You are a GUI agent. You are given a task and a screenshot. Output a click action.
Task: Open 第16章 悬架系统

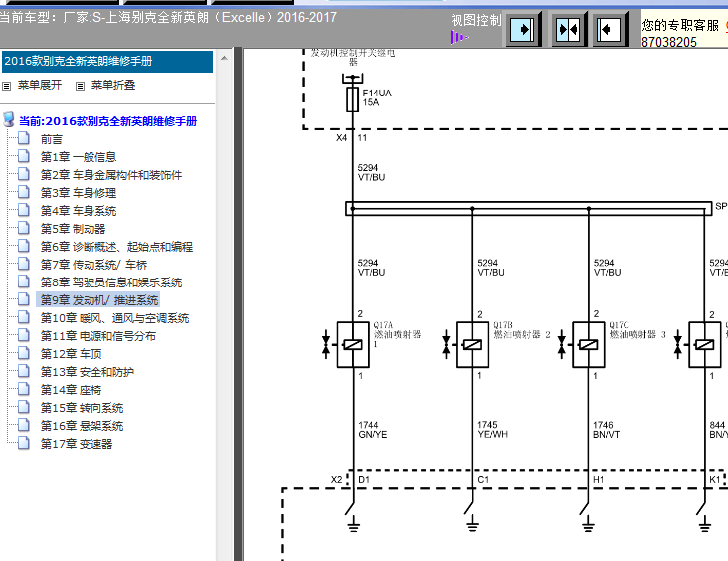point(82,426)
